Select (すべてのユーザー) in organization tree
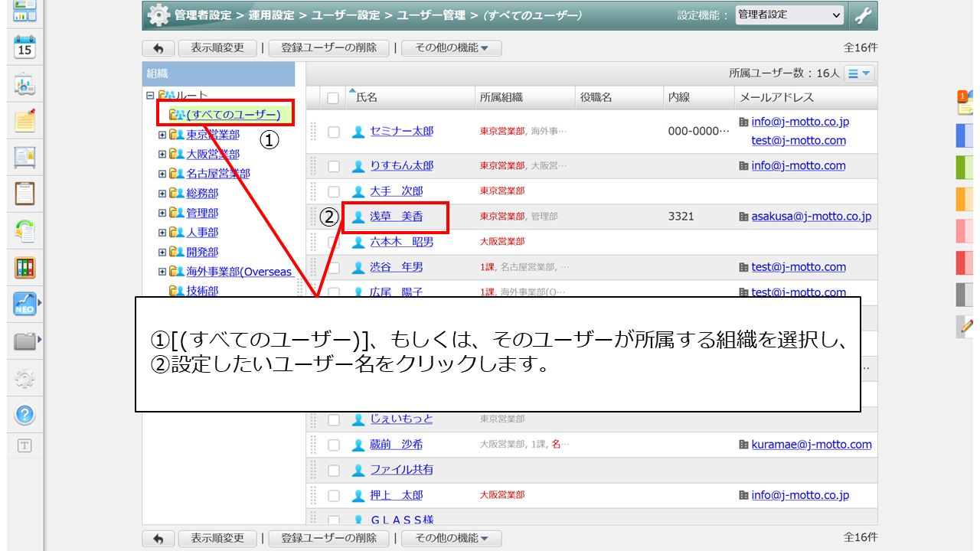This screenshot has height=551, width=980. (x=233, y=115)
